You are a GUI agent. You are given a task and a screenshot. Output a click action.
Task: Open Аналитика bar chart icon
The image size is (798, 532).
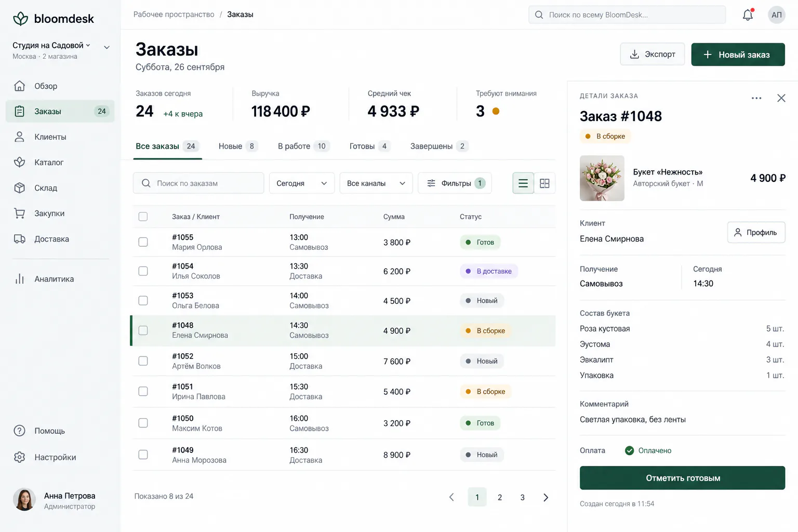pyautogui.click(x=19, y=279)
